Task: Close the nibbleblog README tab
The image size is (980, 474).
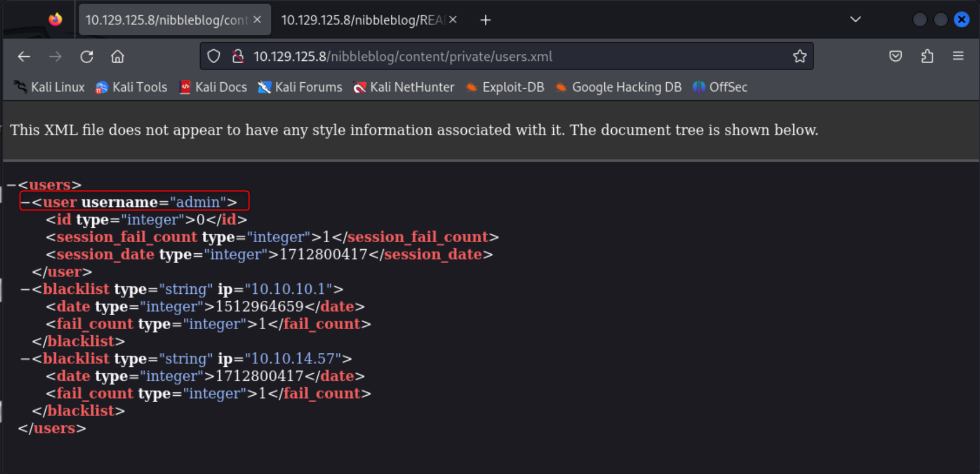Action: coord(453,20)
